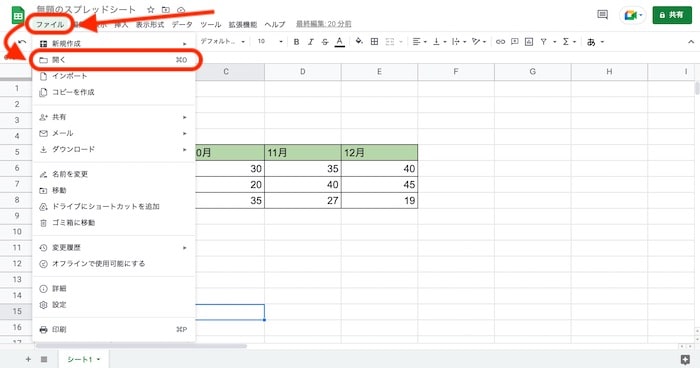Open the font dropdown デフォルト
This screenshot has height=368, width=700.
click(x=223, y=42)
